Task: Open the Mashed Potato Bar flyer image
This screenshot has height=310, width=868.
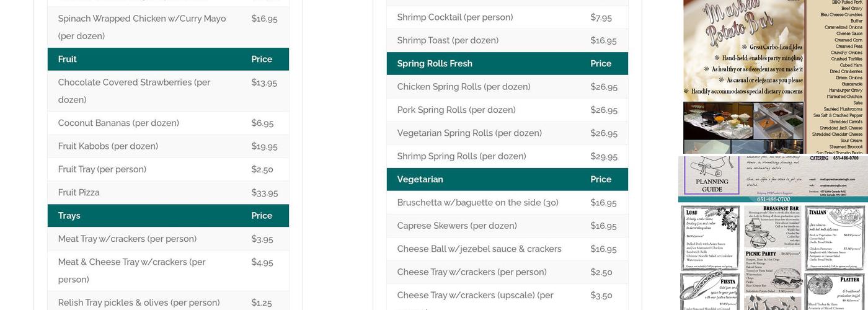Action: tap(773, 76)
